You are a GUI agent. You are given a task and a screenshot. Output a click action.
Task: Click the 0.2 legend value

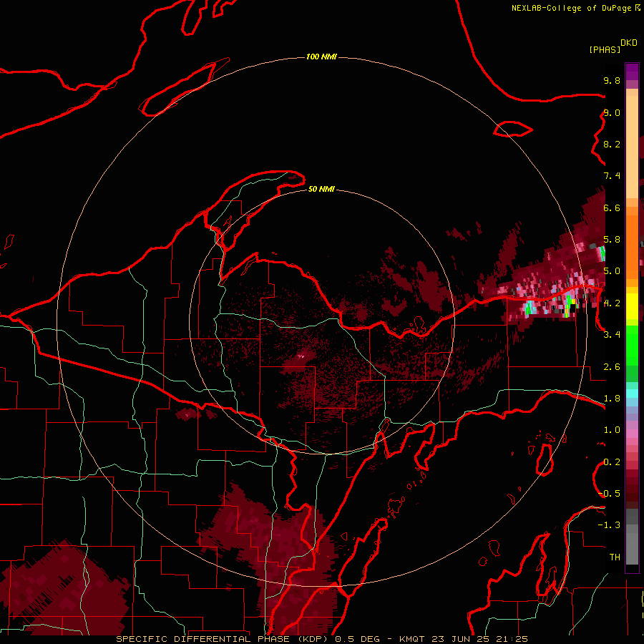click(x=612, y=462)
